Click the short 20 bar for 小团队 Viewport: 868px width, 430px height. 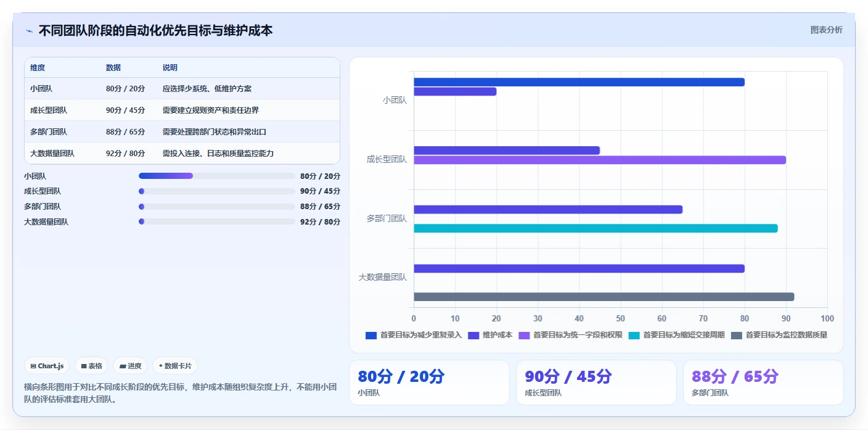(x=455, y=91)
